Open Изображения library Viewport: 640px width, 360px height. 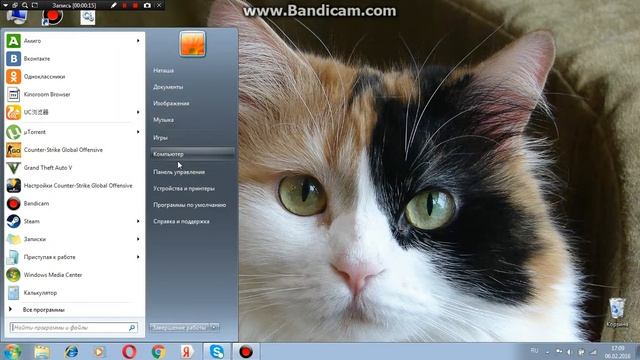click(x=171, y=104)
